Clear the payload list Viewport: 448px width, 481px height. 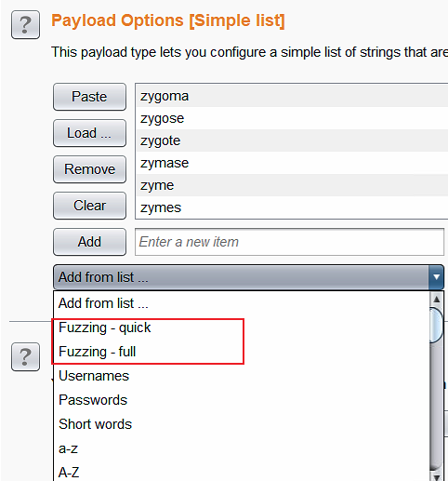(89, 206)
